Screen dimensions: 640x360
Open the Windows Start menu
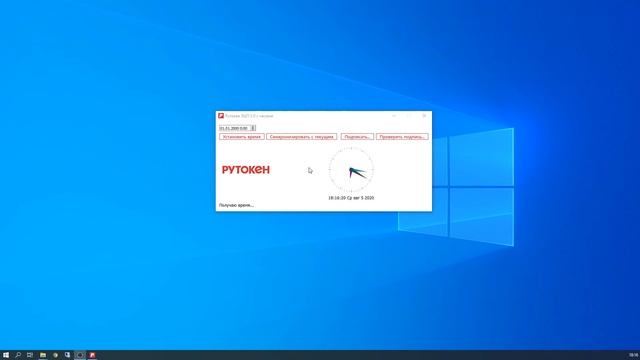pos(6,355)
